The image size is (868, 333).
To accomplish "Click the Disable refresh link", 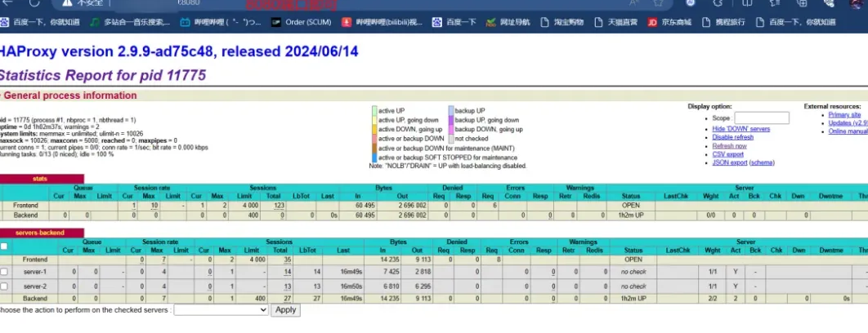I will click(x=732, y=137).
